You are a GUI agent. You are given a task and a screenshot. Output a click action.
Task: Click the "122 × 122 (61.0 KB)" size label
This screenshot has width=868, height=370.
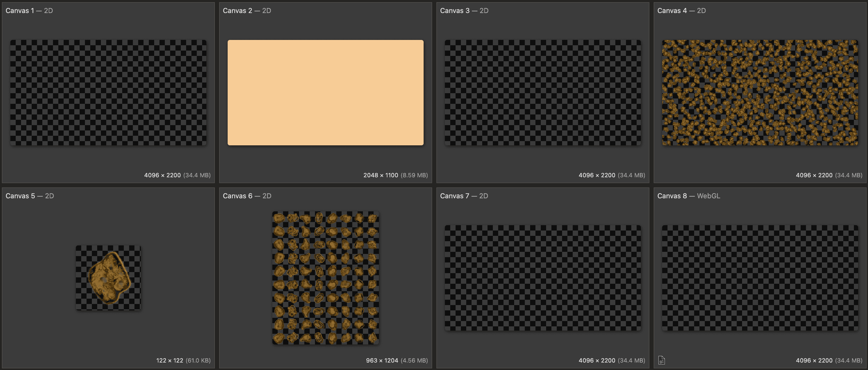coord(183,360)
